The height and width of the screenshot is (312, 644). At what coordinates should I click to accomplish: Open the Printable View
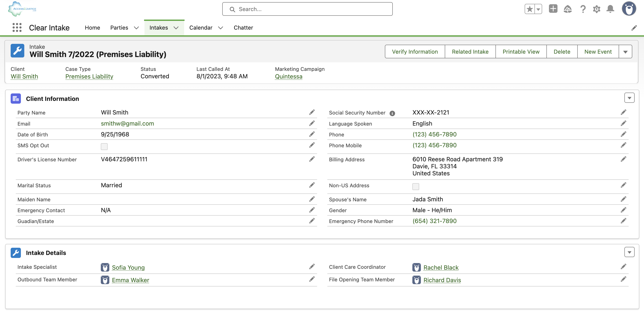pos(521,52)
